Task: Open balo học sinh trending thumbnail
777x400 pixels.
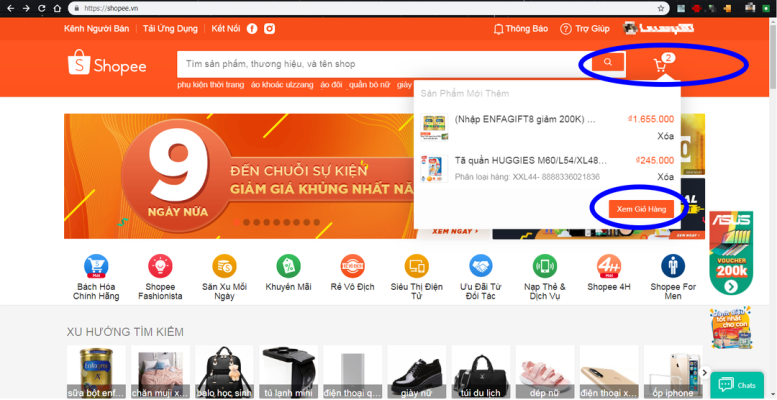Action: tap(224, 372)
